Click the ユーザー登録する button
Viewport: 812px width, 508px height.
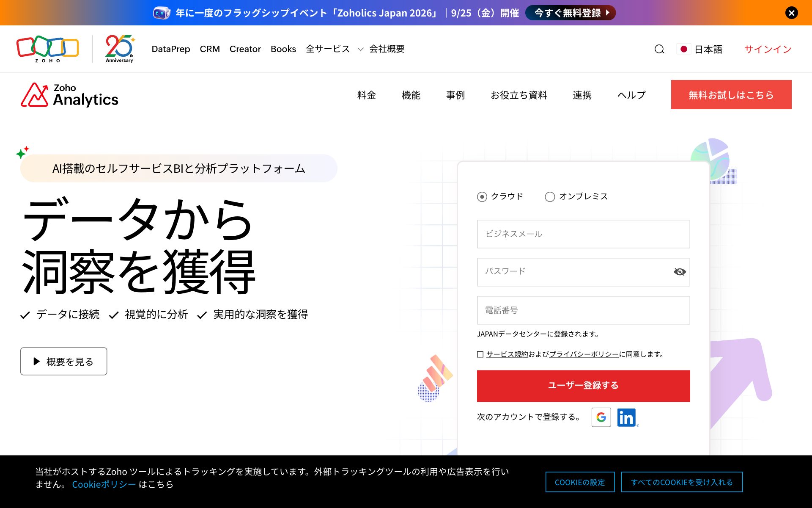tap(584, 386)
